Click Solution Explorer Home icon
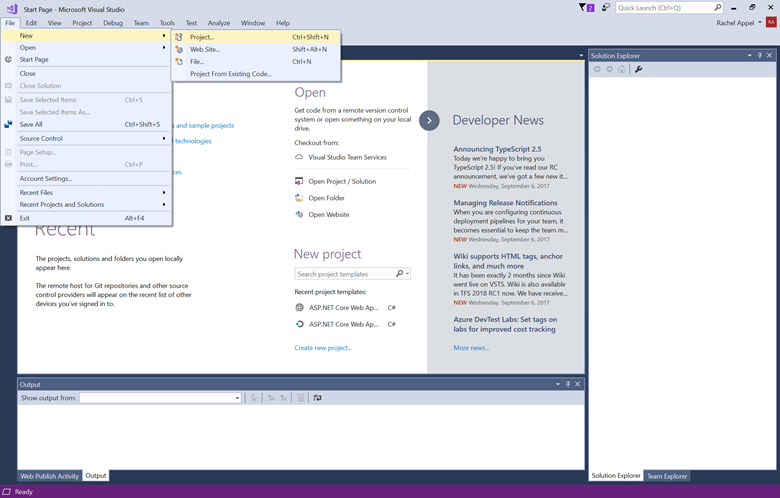 click(x=622, y=69)
